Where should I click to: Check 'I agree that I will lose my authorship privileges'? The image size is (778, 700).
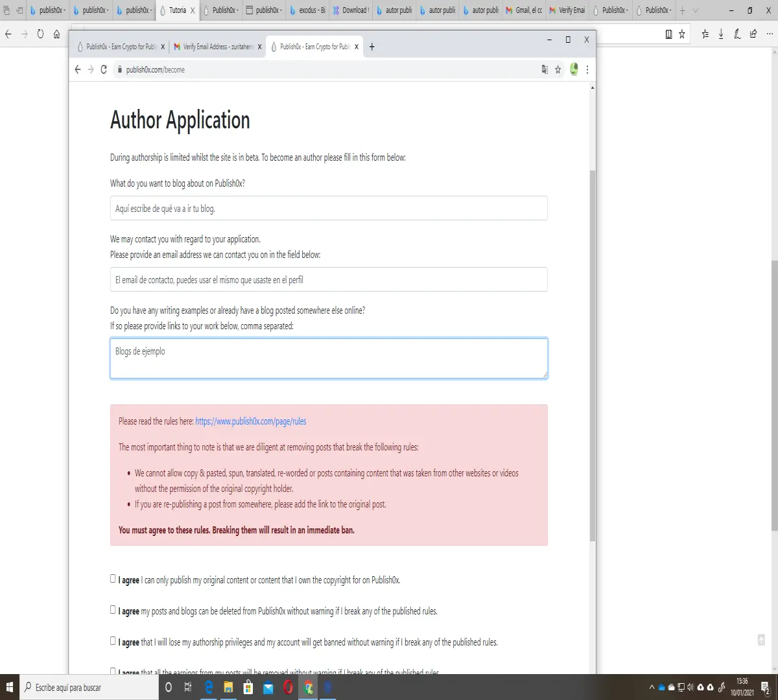[113, 641]
